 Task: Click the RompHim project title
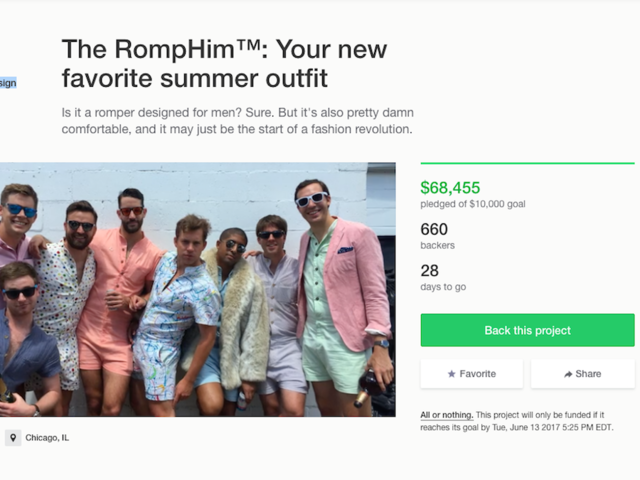[224, 63]
